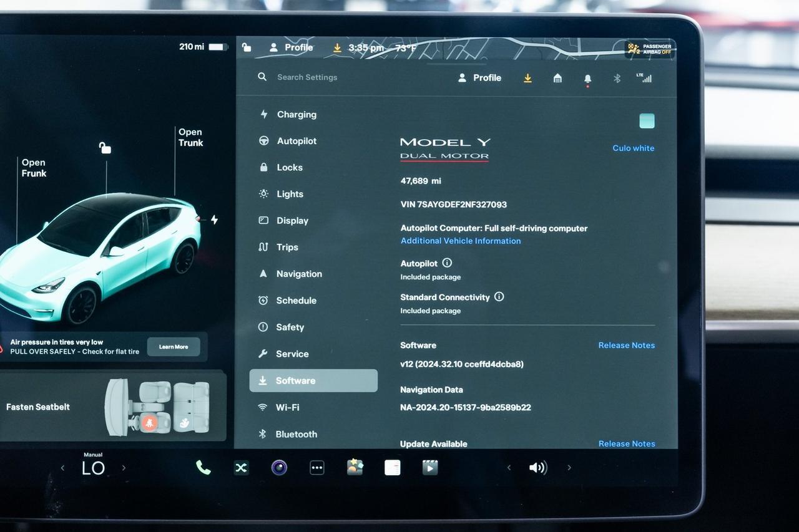Open the dashcam camera app icon
Screen dimensions: 799x532
[279, 468]
